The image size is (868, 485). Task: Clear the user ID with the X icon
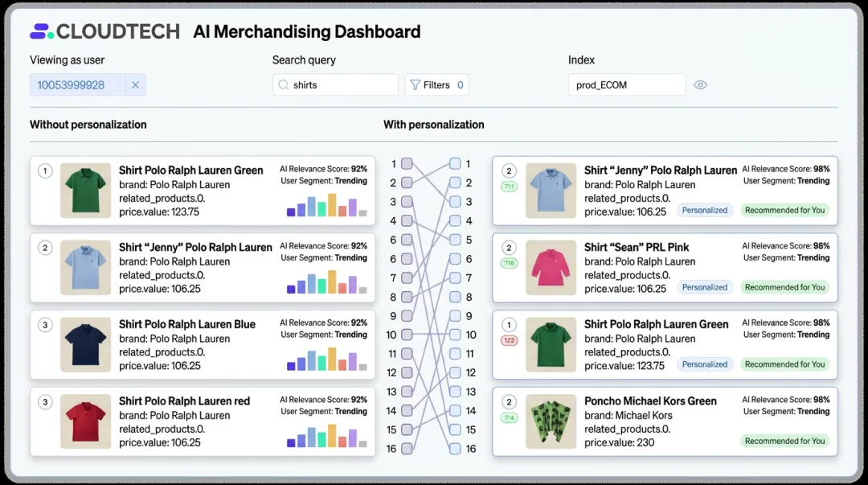point(135,84)
